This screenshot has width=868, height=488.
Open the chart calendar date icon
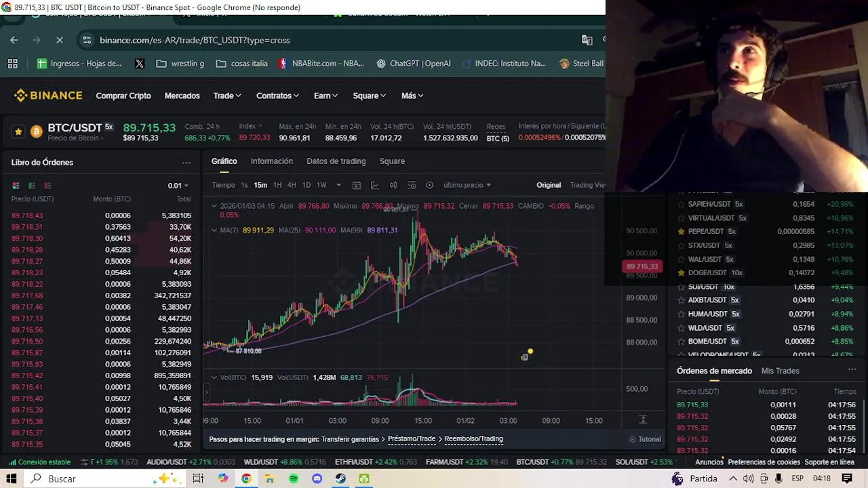pos(357,185)
